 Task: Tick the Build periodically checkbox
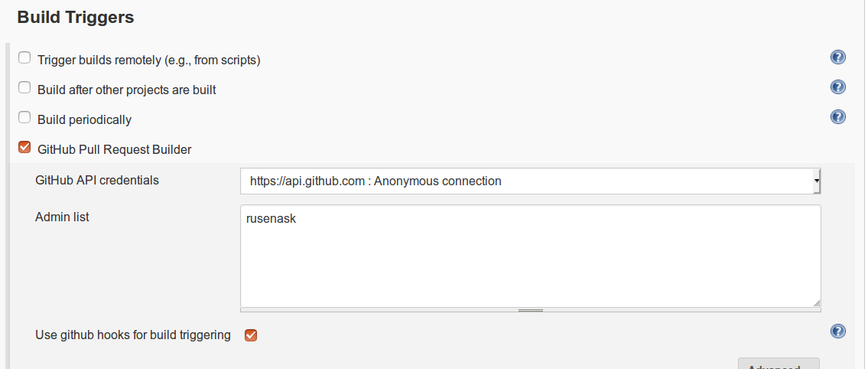(x=24, y=118)
